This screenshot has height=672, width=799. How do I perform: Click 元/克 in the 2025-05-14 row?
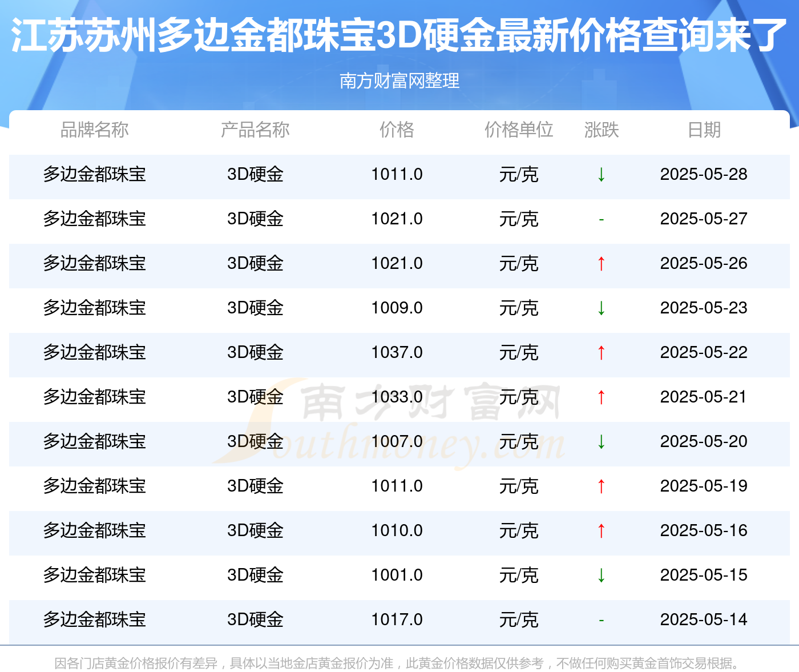519,619
